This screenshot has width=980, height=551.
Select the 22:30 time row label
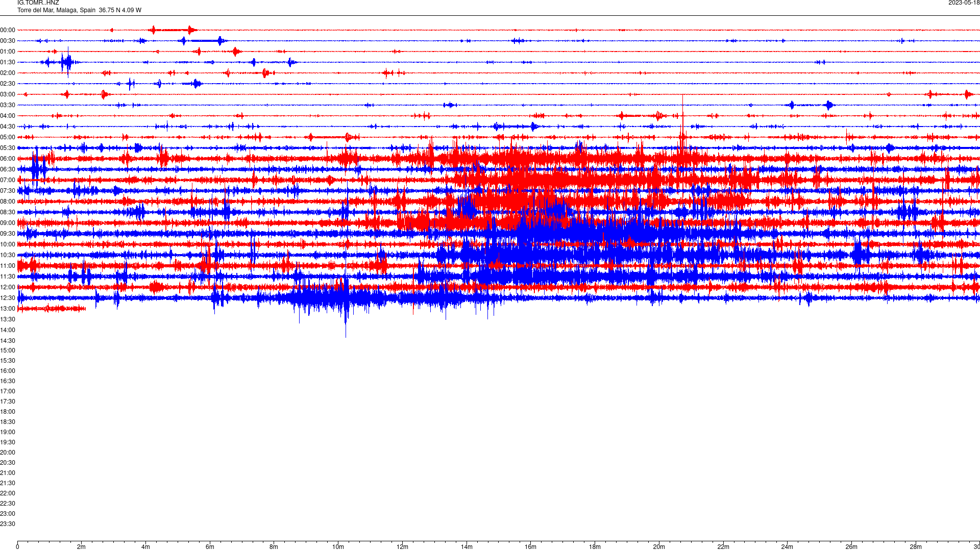tap(8, 504)
